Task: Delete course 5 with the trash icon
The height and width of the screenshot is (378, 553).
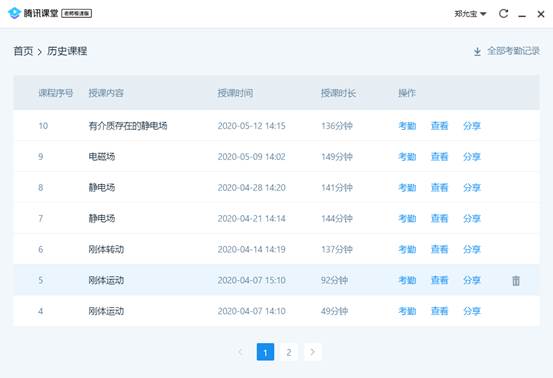Action: pos(516,281)
